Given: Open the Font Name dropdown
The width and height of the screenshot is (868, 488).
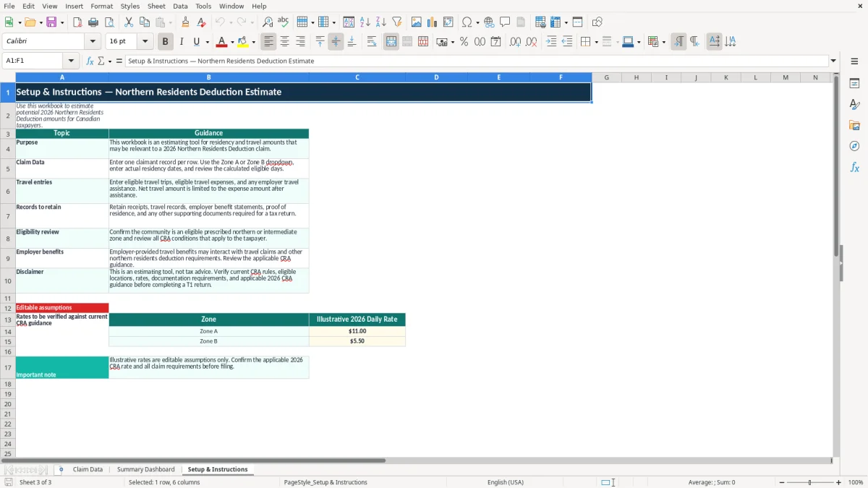Looking at the screenshot, I should click(x=93, y=42).
